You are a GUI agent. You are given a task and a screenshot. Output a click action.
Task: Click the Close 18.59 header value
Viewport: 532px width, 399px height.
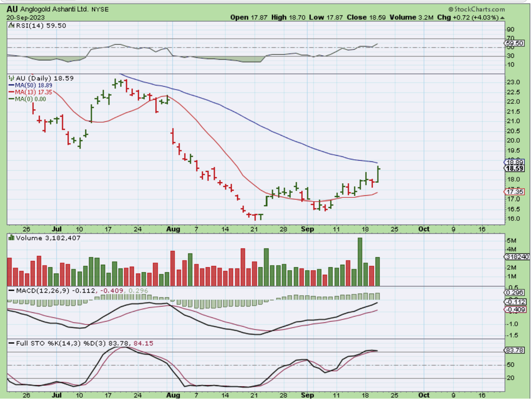pyautogui.click(x=366, y=18)
